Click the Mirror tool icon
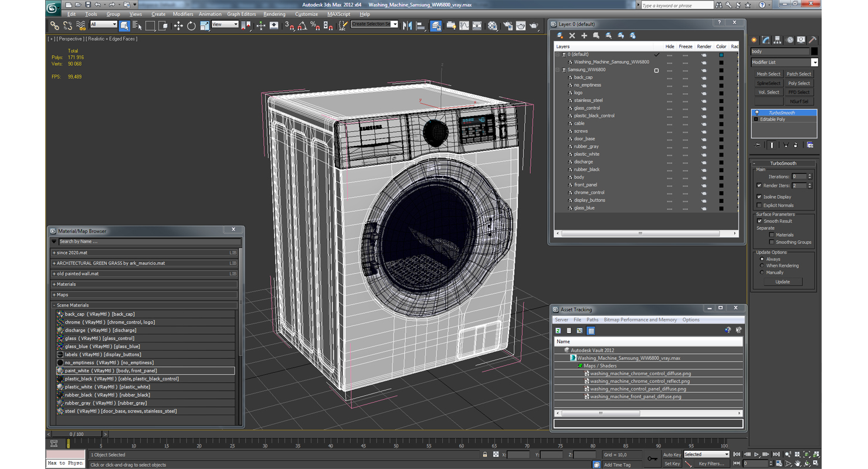 (407, 26)
